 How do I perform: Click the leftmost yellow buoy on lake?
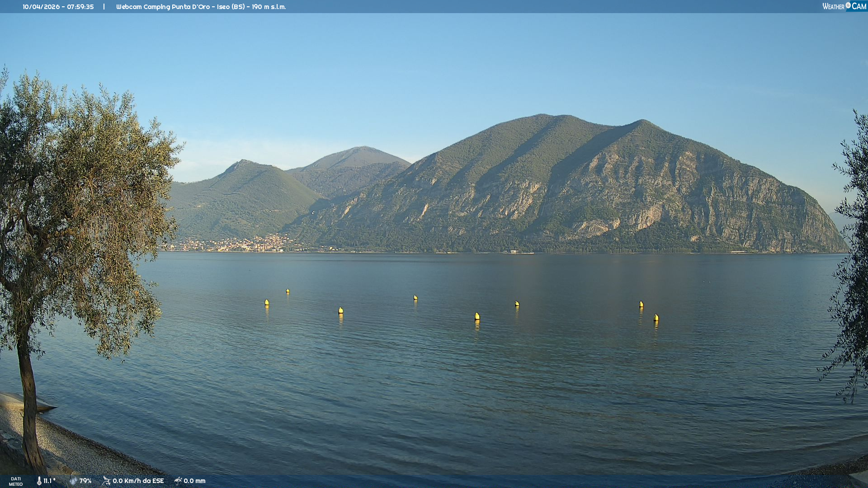click(267, 302)
